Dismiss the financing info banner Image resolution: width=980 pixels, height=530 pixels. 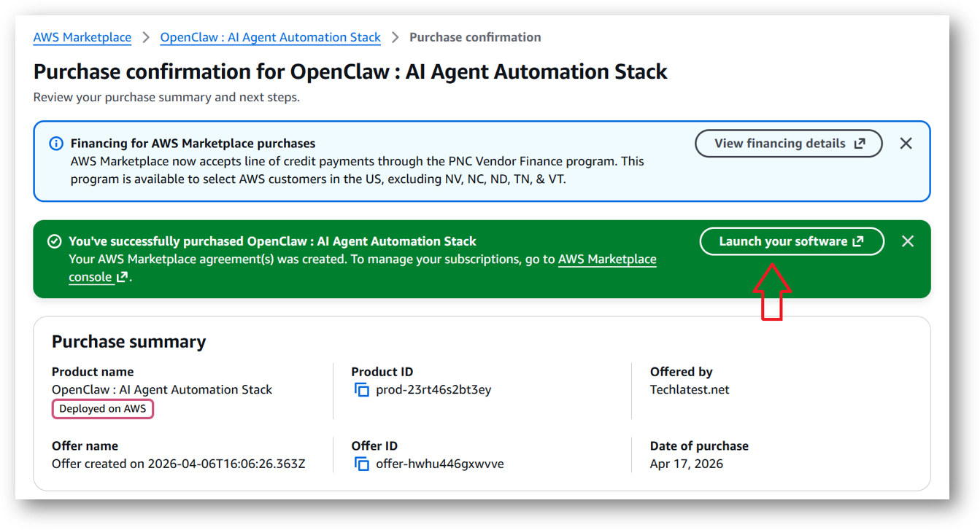click(x=906, y=144)
